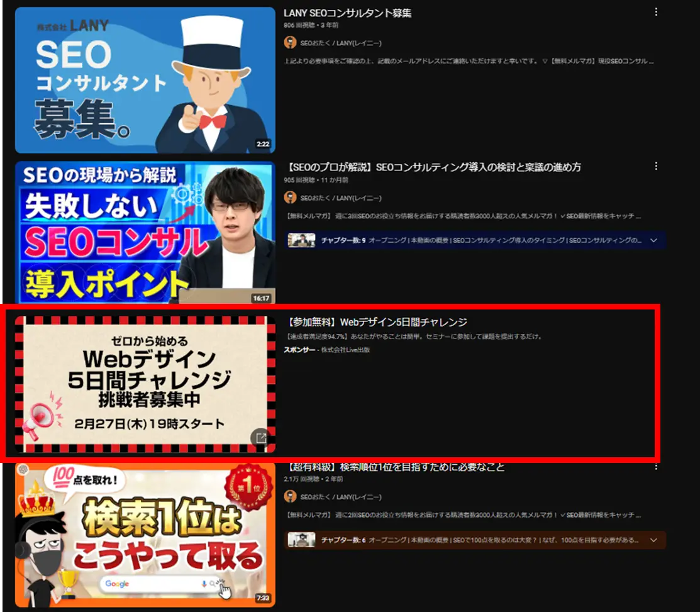Click the 2:22 duration badge
Screen dimensions: 700x612
[263, 144]
